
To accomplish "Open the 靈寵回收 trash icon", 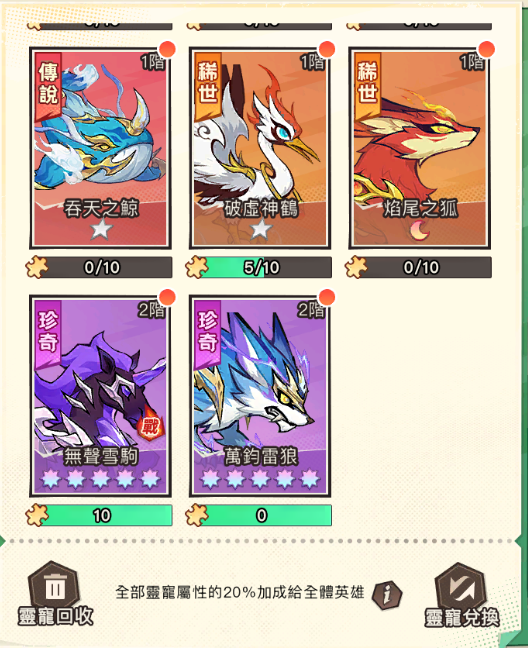I will point(54,588).
